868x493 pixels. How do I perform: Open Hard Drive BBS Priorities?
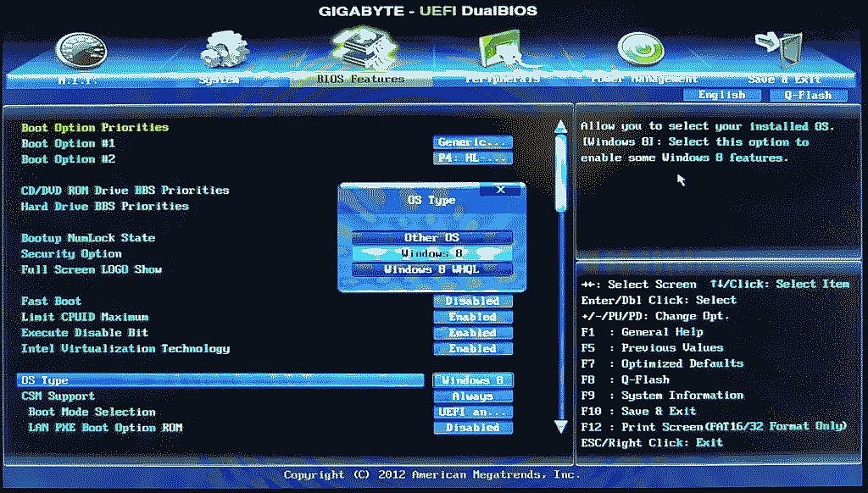(x=104, y=207)
